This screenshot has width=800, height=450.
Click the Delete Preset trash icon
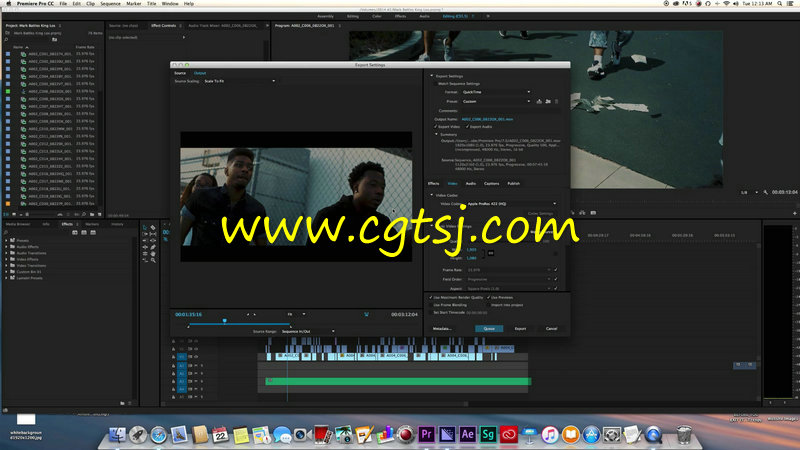tap(556, 102)
